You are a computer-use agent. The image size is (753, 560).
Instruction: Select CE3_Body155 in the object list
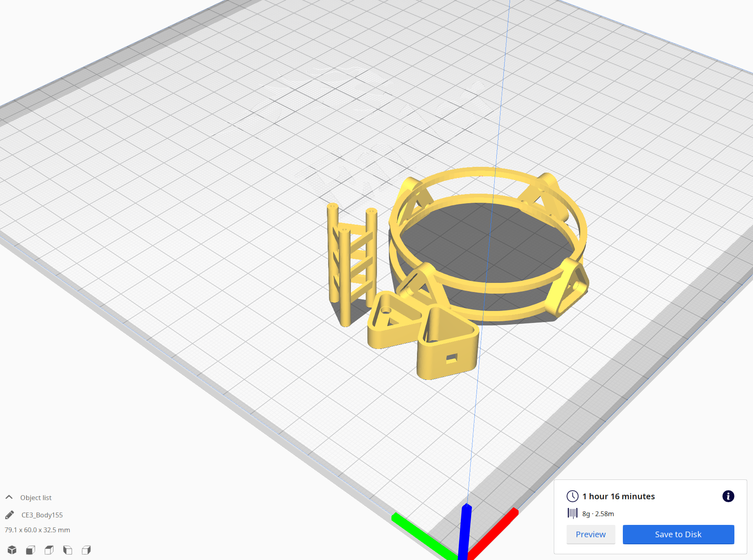coord(42,515)
